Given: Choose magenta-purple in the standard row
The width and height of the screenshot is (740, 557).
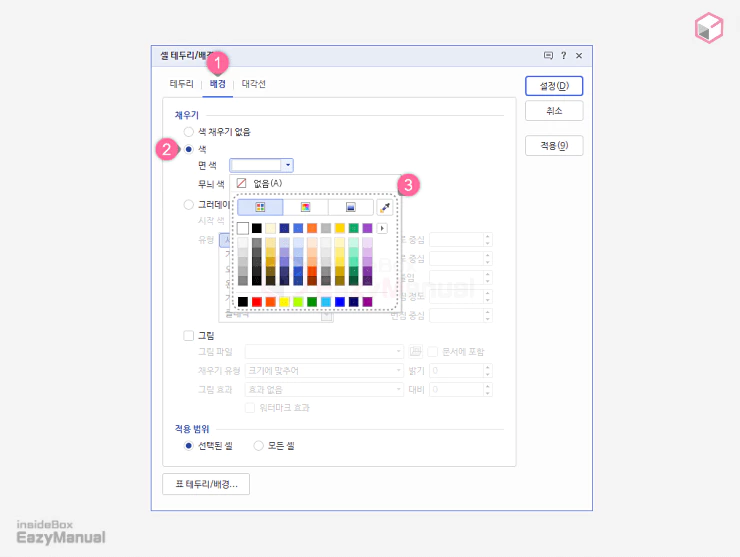Looking at the screenshot, I should coord(367,302).
